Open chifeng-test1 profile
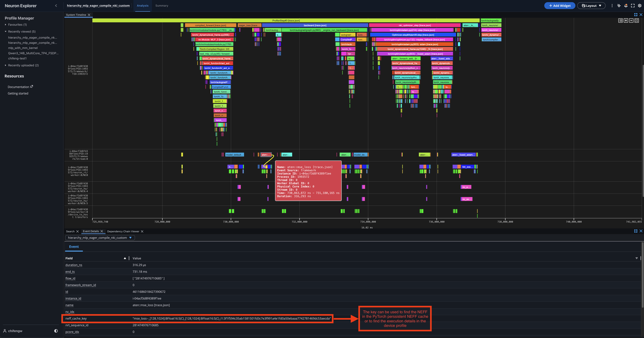This screenshot has height=338, width=644. (x=17, y=58)
